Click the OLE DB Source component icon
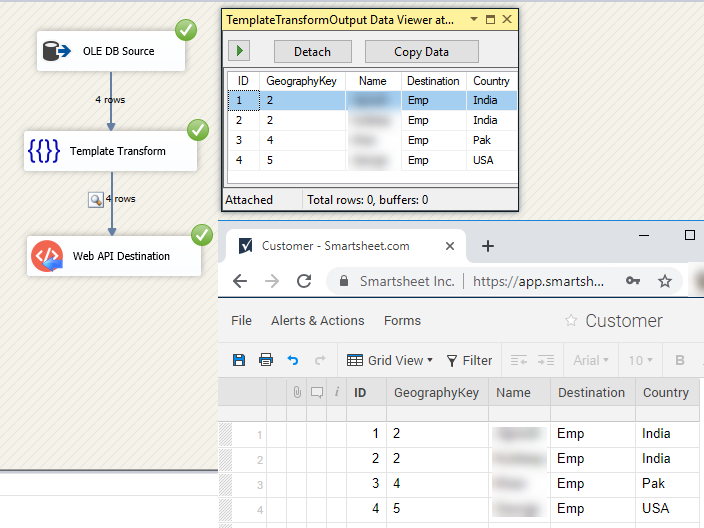This screenshot has width=704, height=528. [x=56, y=51]
